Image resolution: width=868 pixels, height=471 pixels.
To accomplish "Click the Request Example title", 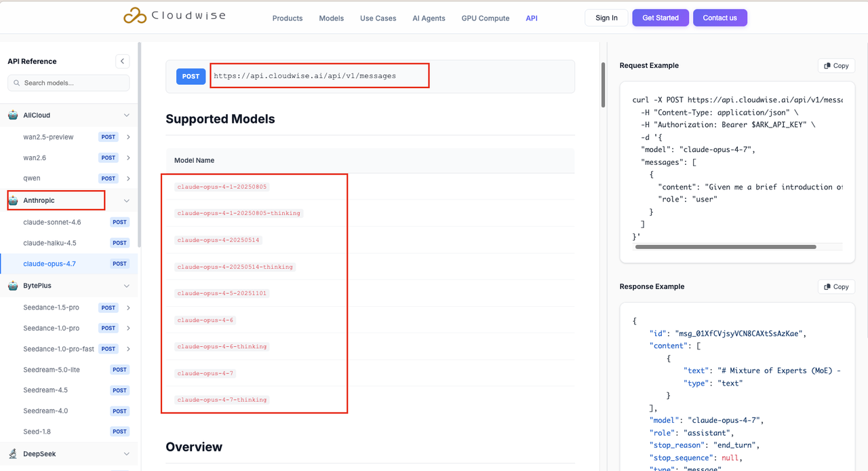I will (x=649, y=66).
